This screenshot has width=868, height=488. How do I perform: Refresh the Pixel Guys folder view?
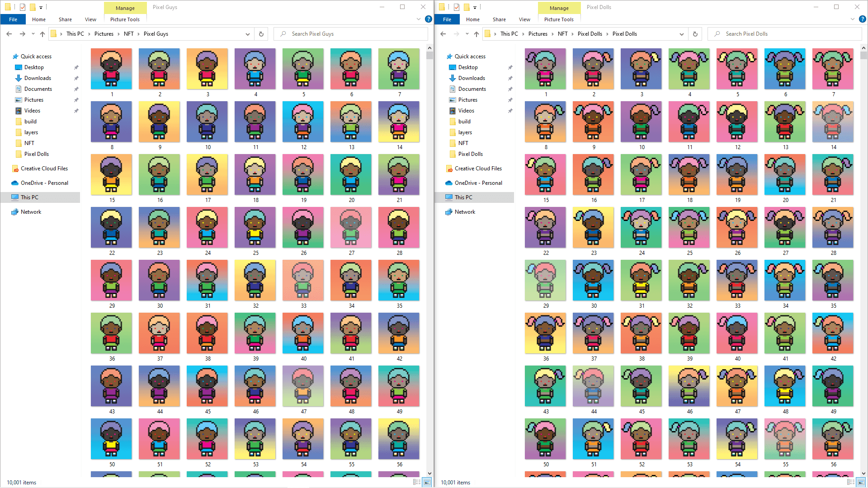(x=261, y=33)
